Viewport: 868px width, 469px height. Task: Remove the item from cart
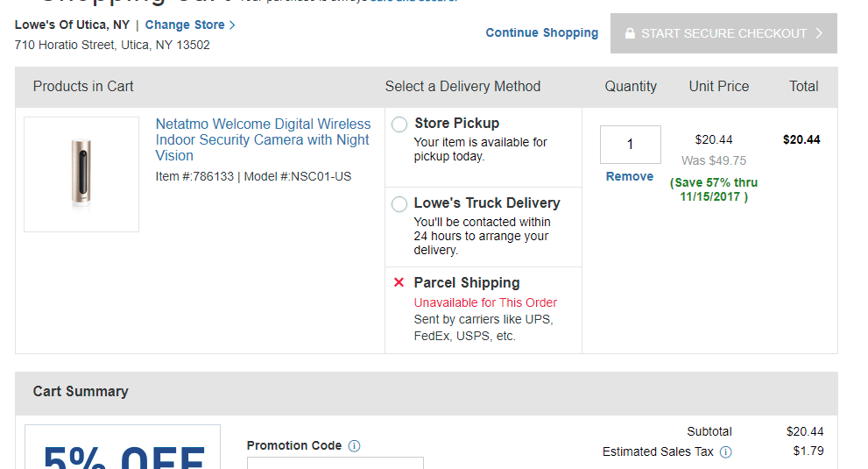coord(630,176)
